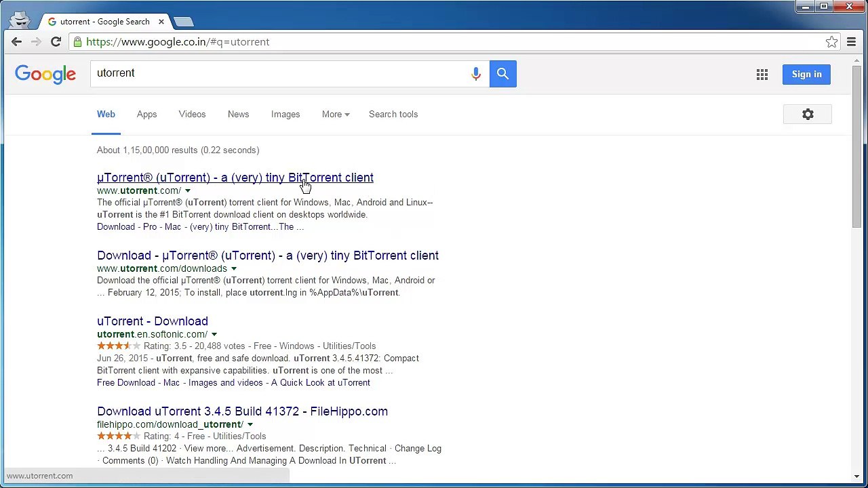
Task: Click the green URL 'utorrent.en.softonic.com/'
Action: (x=152, y=335)
